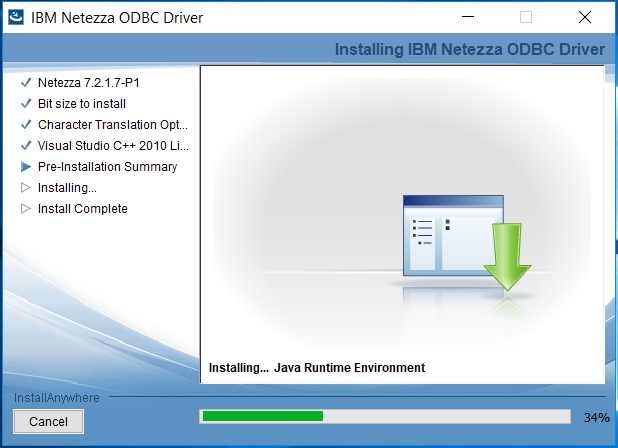The height and width of the screenshot is (448, 618).
Task: Click the 34% progress percentage label
Action: (x=596, y=417)
